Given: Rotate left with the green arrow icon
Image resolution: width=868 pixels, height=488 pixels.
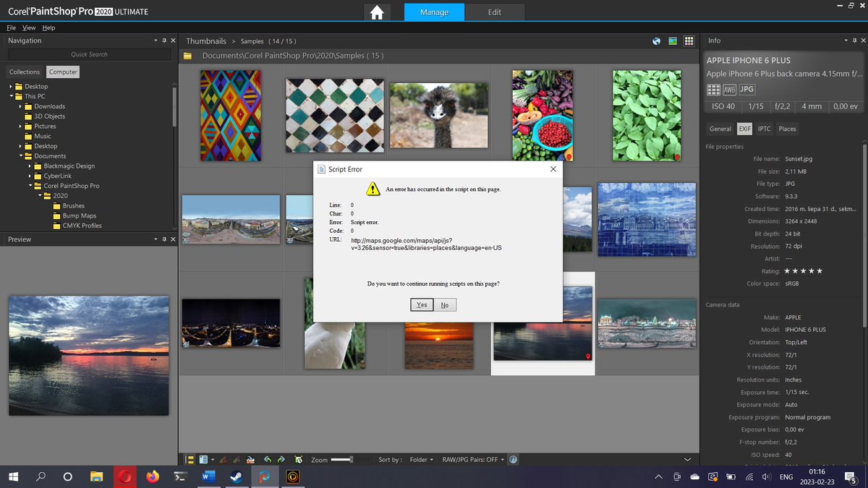Looking at the screenshot, I should coord(267,459).
